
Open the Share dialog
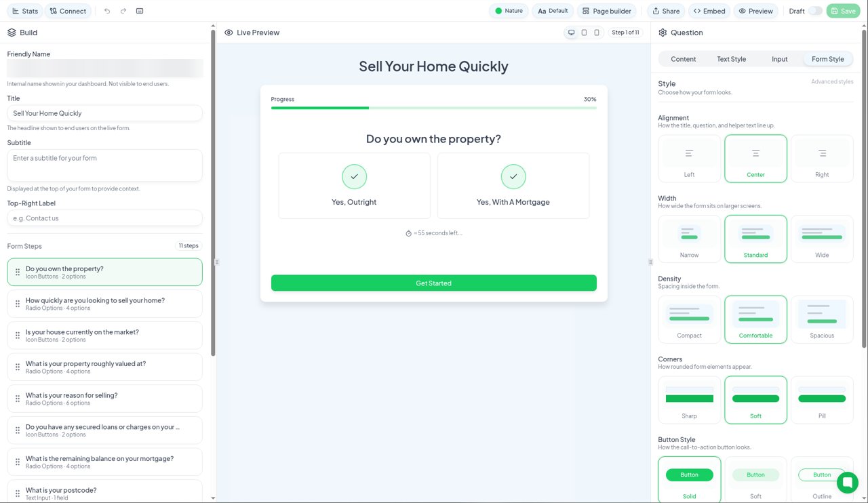coord(666,11)
